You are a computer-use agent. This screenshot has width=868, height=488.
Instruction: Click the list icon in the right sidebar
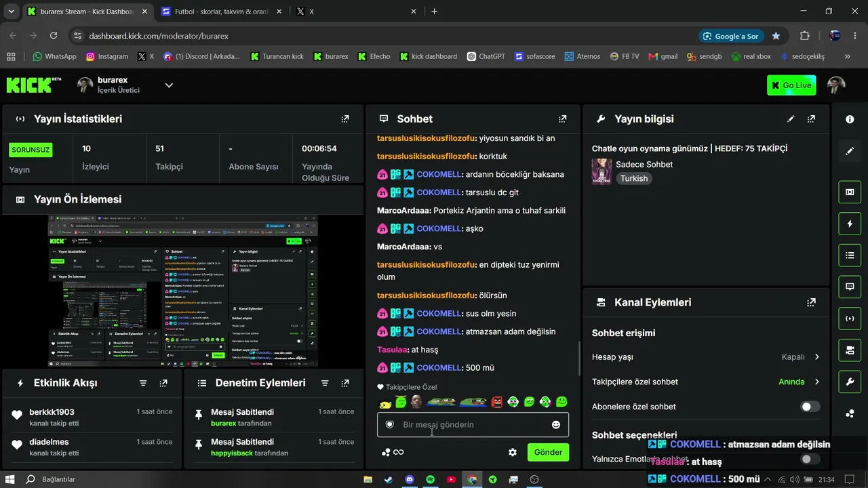coord(850,256)
